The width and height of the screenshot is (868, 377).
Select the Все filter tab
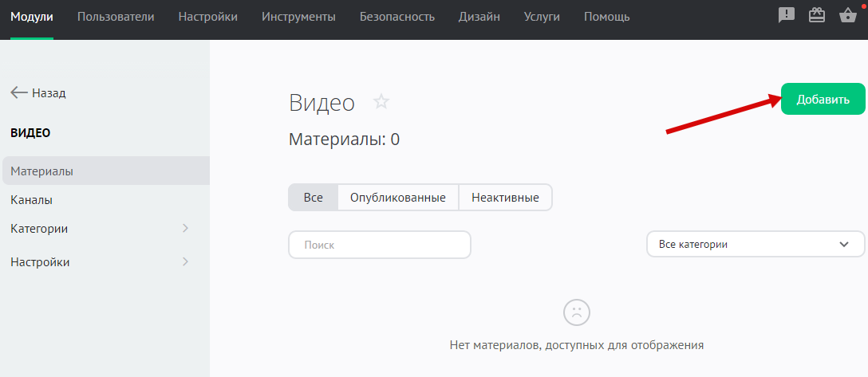(x=313, y=198)
